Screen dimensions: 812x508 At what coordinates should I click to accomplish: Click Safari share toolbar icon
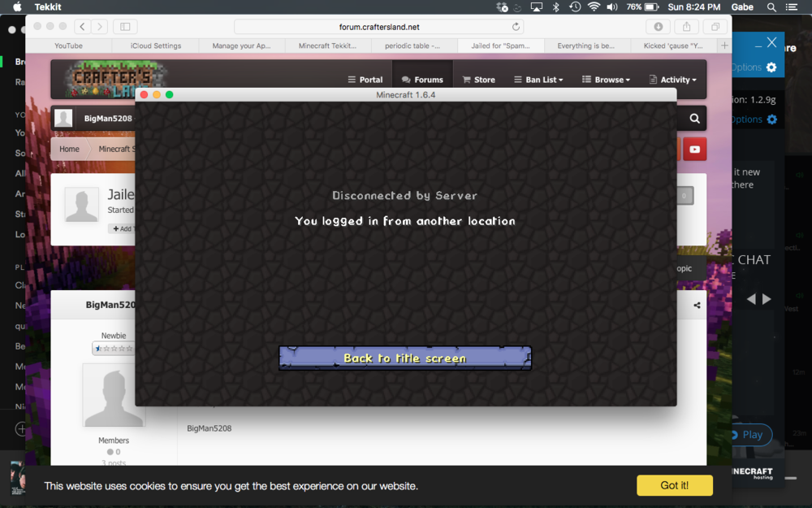pyautogui.click(x=686, y=27)
